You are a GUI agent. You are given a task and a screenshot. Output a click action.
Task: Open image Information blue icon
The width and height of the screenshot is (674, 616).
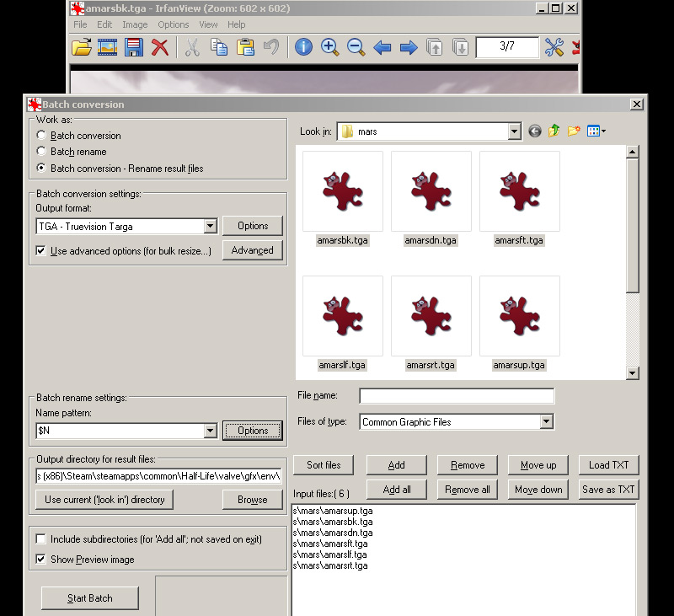[x=303, y=47]
